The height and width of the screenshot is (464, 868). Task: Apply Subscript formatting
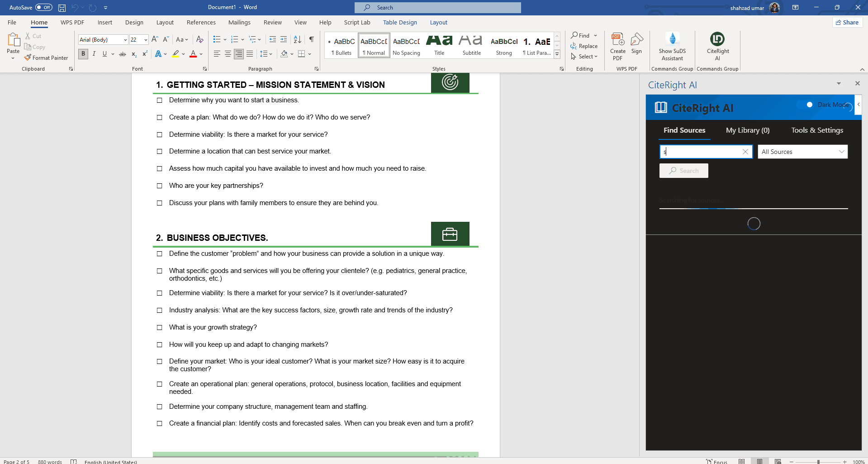[134, 54]
